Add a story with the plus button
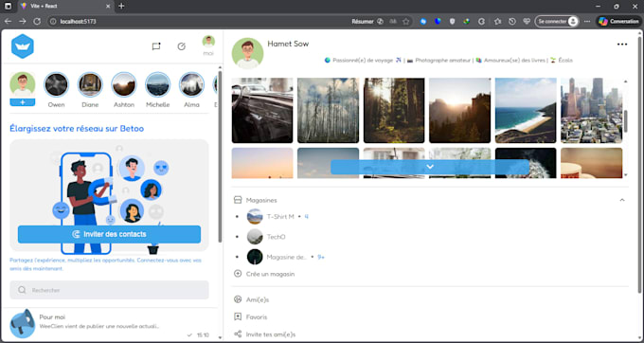The height and width of the screenshot is (343, 644). (23, 102)
